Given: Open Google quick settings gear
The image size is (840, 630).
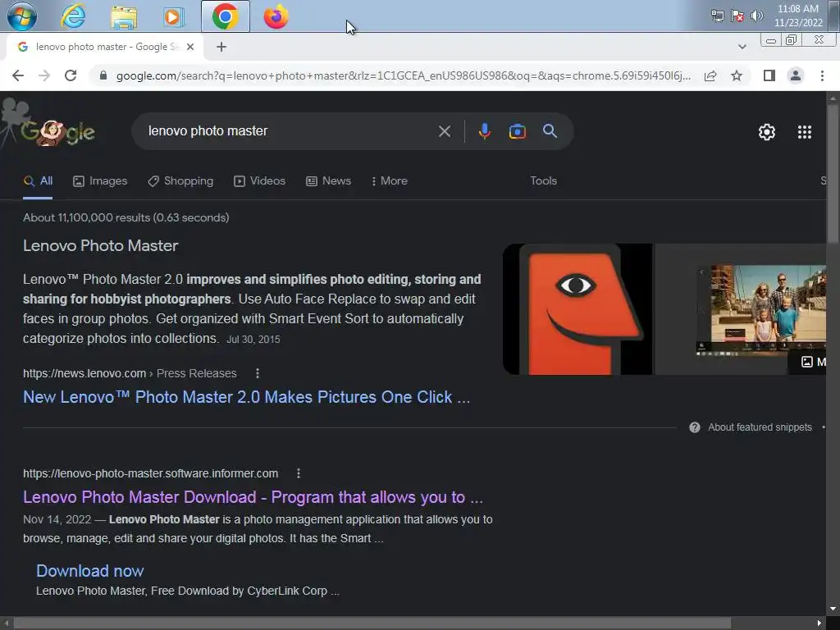Looking at the screenshot, I should (767, 132).
